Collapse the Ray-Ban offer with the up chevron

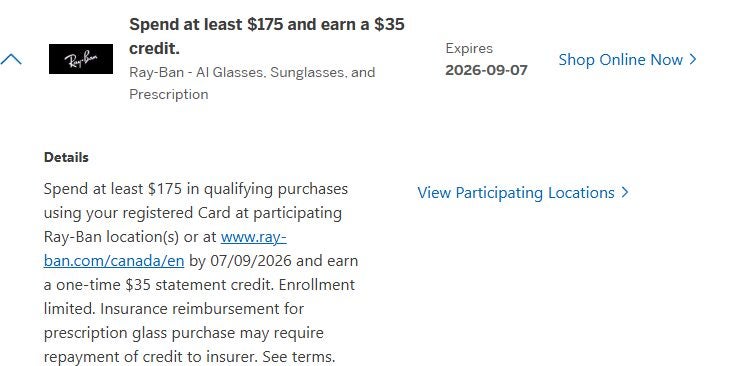tap(11, 59)
